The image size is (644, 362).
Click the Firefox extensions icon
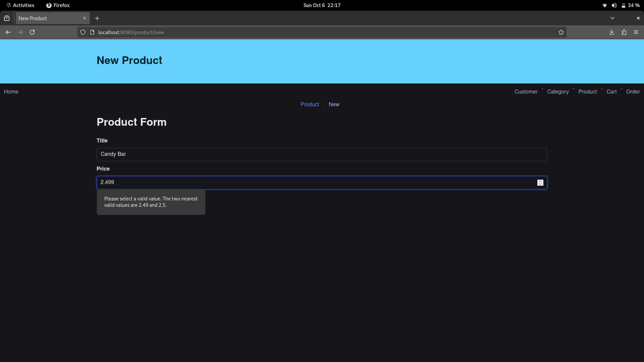(x=624, y=32)
